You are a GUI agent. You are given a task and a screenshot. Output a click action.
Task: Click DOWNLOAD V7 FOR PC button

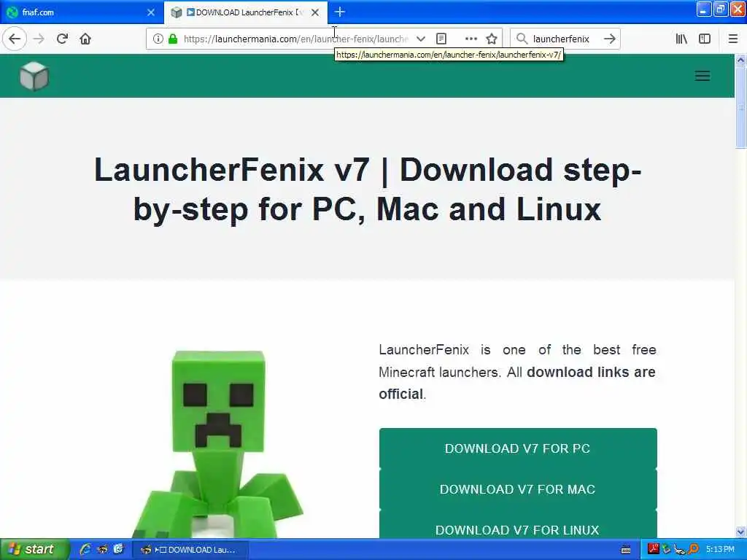tap(518, 448)
